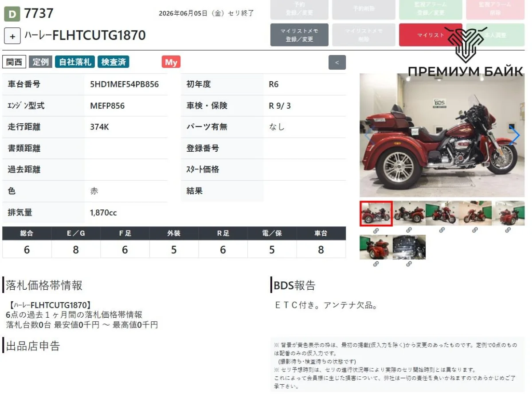Click link icon under second thumbnail
The height and width of the screenshot is (414, 532).
[x=409, y=230]
